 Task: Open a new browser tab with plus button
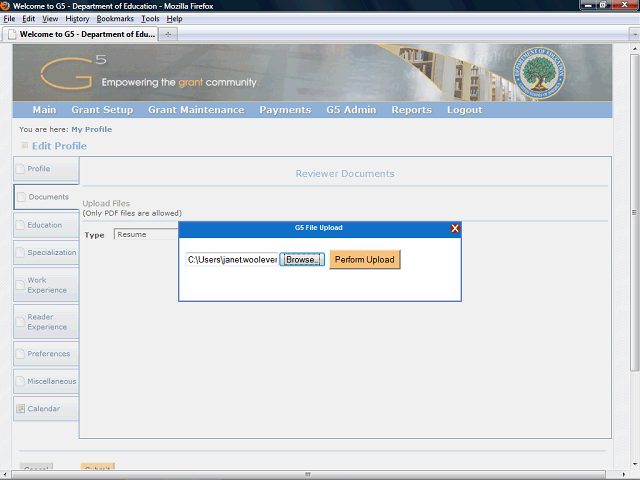[168, 34]
